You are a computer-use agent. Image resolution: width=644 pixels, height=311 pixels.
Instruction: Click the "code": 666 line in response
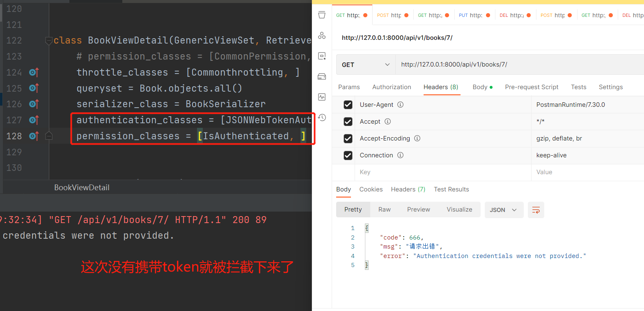coord(402,237)
